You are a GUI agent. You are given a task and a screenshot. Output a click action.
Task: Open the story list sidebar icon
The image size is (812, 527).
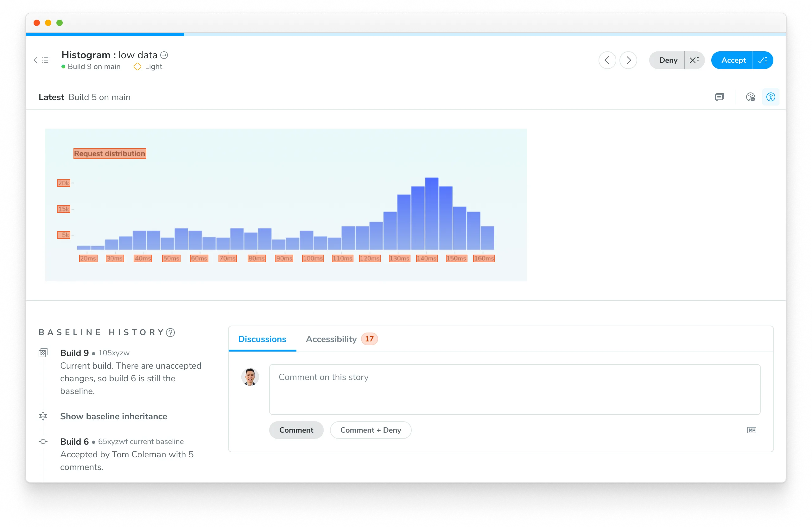45,60
